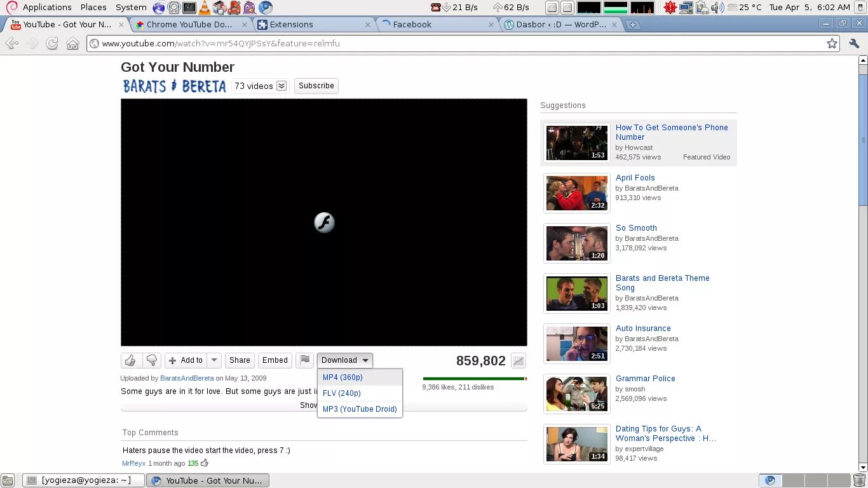Like the MrReyx comment with its thumbs-up
Screen dimensions: 868x488
pyautogui.click(x=205, y=463)
